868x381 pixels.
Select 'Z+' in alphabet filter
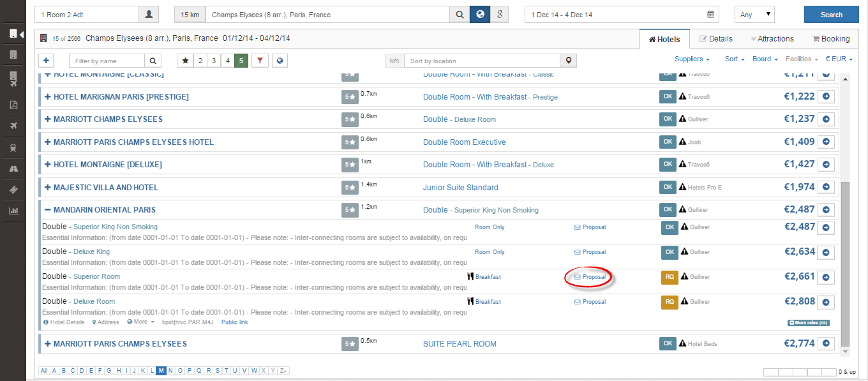283,371
